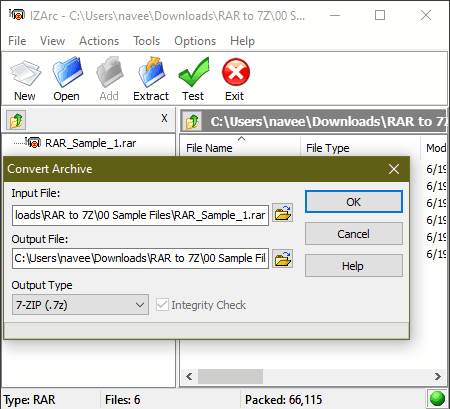
Task: Toggle the Integrity Check checkbox
Action: pyautogui.click(x=162, y=305)
